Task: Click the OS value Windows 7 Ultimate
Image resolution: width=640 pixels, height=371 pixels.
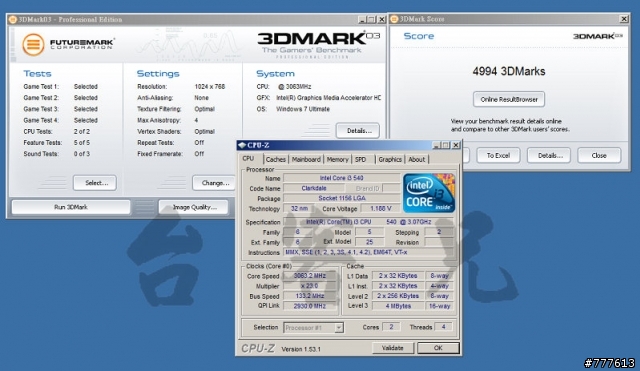Action: click(303, 109)
